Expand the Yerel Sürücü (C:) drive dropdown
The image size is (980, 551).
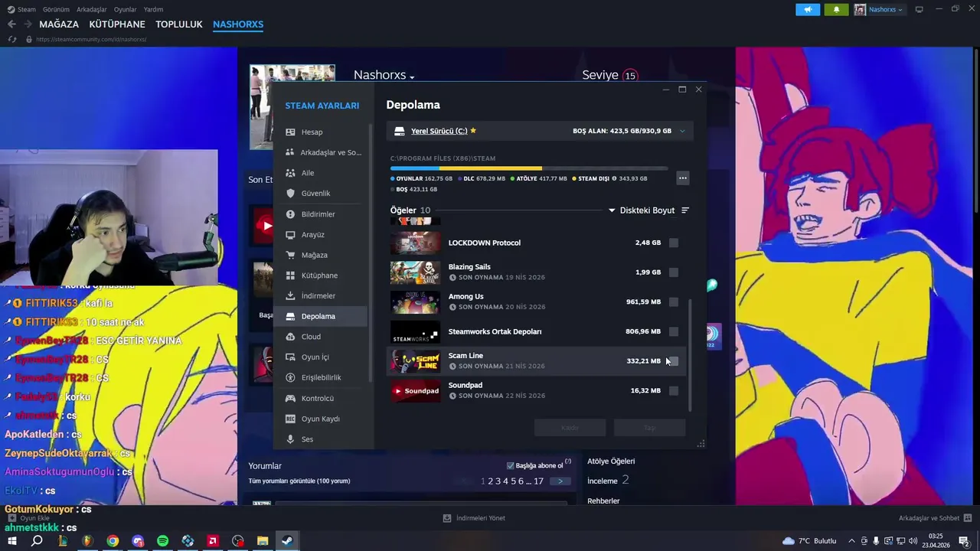tap(682, 131)
